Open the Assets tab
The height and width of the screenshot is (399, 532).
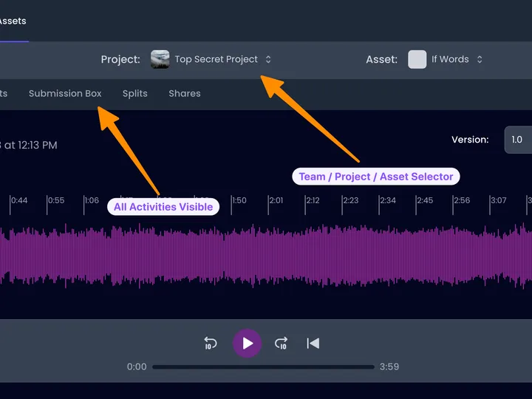(13, 21)
